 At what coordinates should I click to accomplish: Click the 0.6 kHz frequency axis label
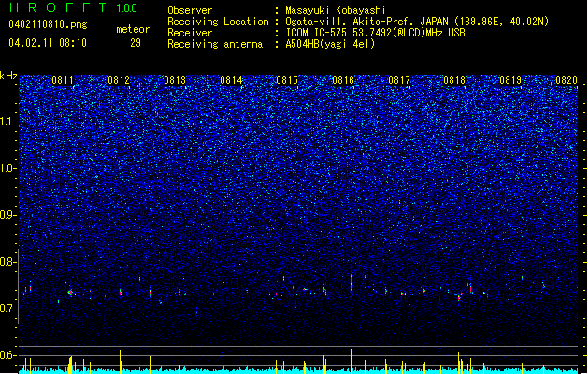(7, 355)
